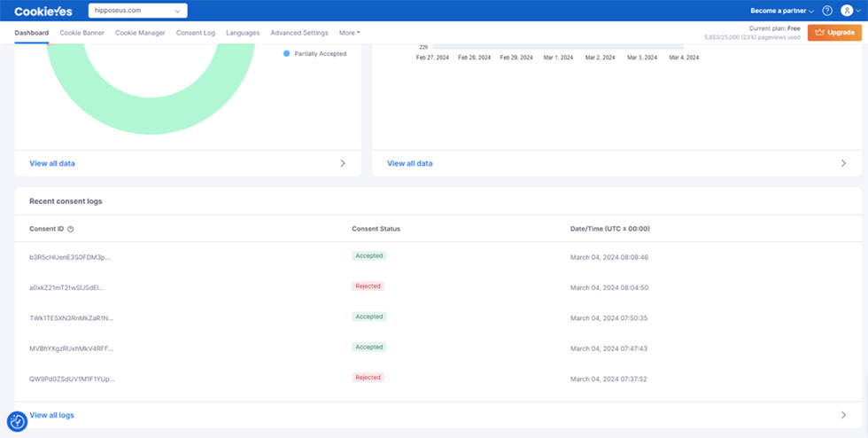The height and width of the screenshot is (438, 868).
Task: Click the CookieYes logo
Action: point(43,11)
